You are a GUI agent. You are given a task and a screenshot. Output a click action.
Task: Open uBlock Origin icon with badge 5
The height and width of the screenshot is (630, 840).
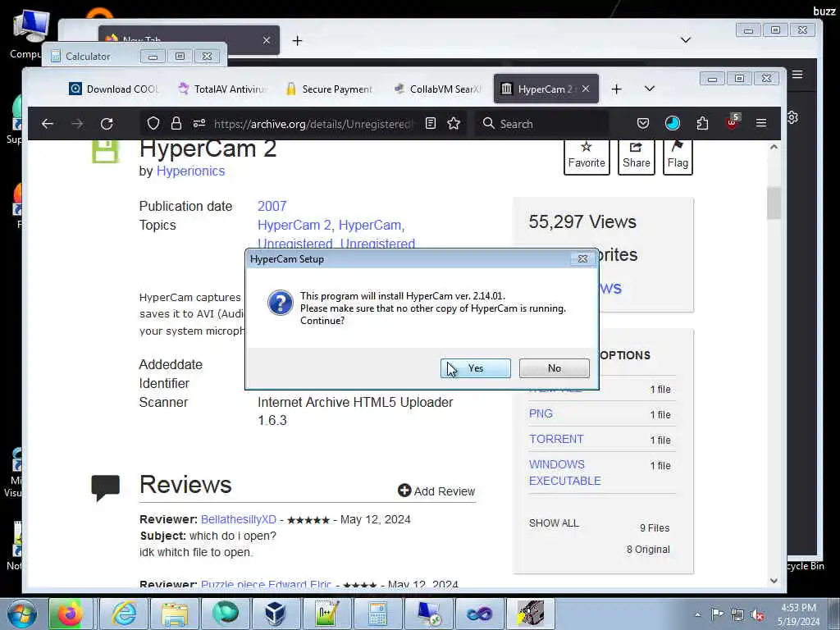pos(733,123)
